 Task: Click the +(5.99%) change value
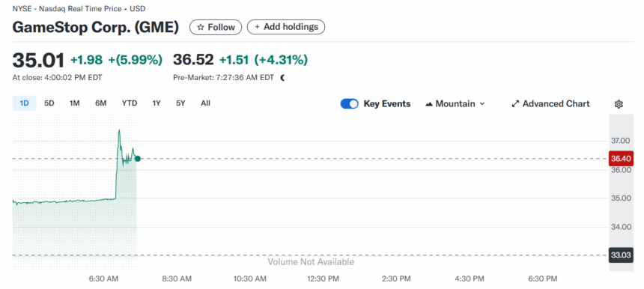[135, 60]
